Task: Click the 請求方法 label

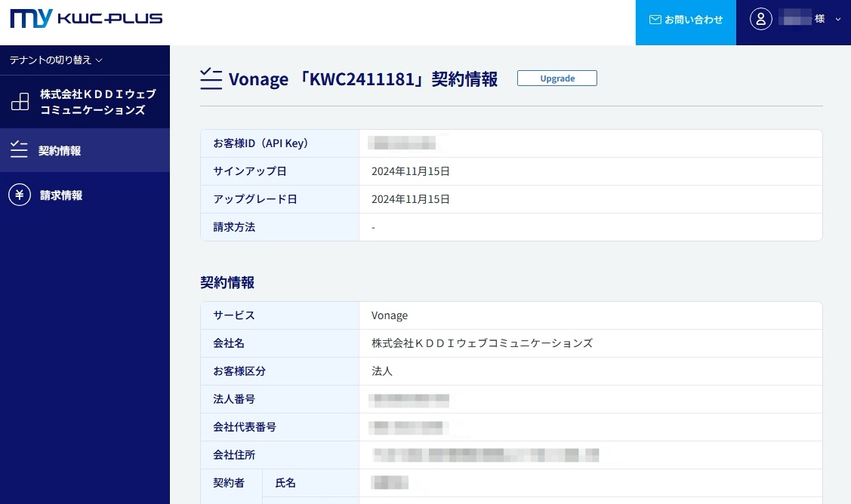Action: click(x=234, y=227)
